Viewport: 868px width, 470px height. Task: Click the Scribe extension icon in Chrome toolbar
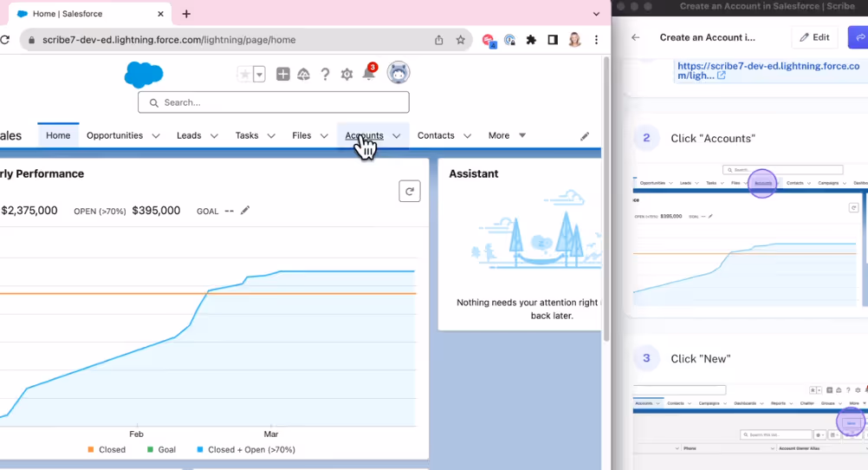pyautogui.click(x=489, y=40)
